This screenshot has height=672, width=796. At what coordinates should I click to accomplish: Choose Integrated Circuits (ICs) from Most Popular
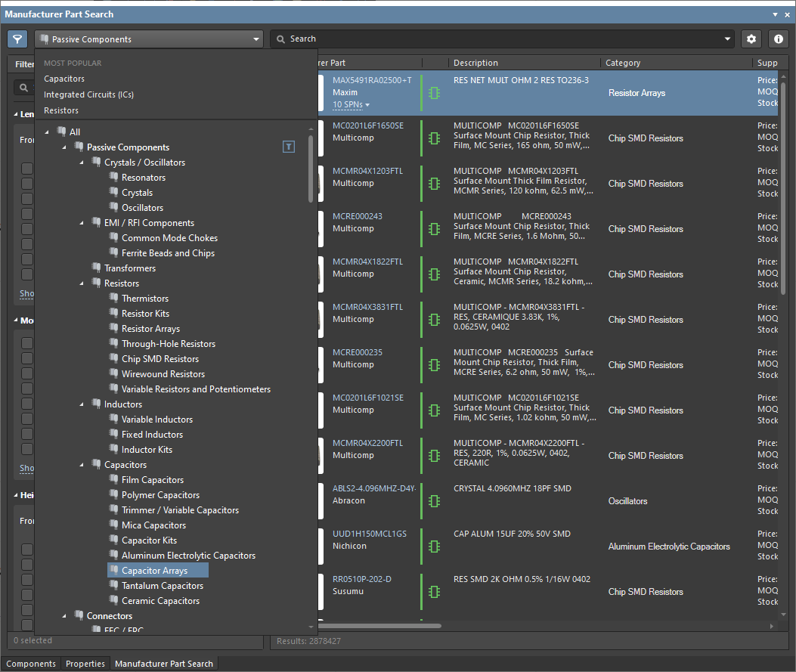coord(89,94)
